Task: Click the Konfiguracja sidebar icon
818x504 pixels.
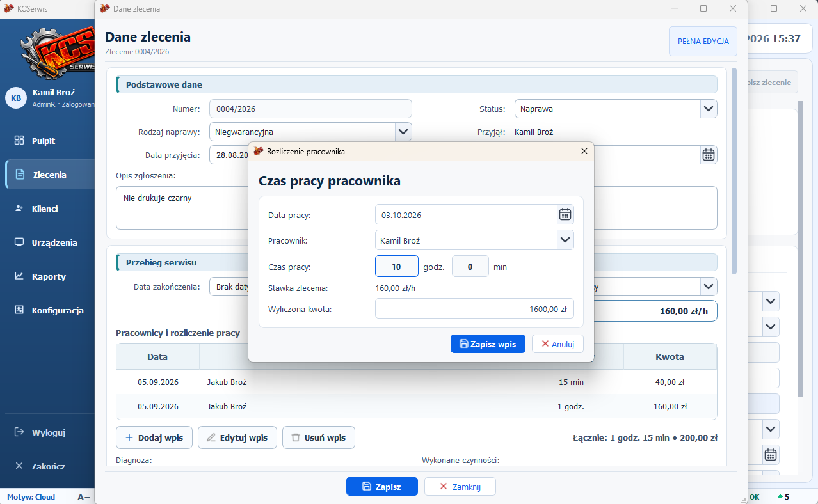Action: [19, 310]
